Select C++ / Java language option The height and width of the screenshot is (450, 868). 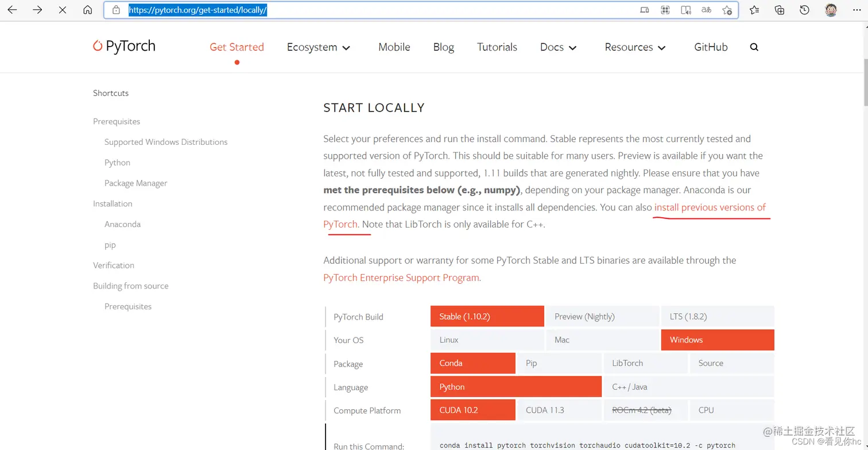pyautogui.click(x=689, y=387)
